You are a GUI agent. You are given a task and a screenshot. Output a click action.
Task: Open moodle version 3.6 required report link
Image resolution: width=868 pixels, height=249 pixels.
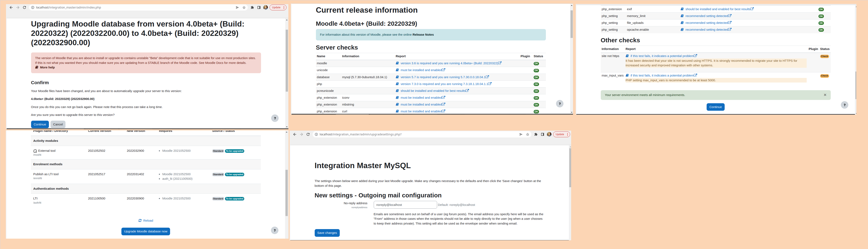pos(449,63)
